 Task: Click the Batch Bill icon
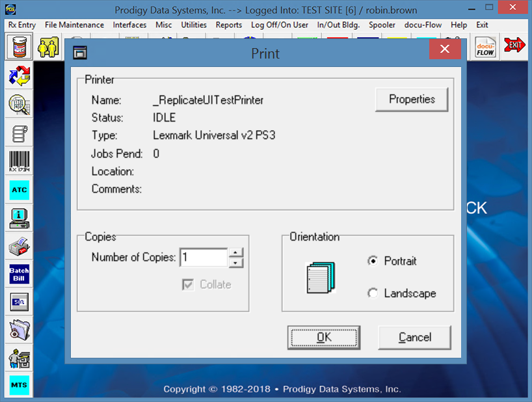[20, 274]
